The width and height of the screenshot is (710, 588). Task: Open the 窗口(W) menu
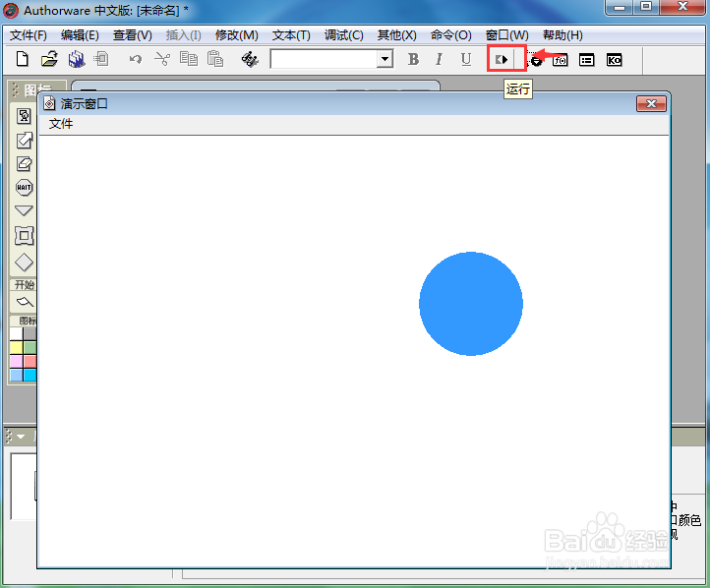pos(507,34)
